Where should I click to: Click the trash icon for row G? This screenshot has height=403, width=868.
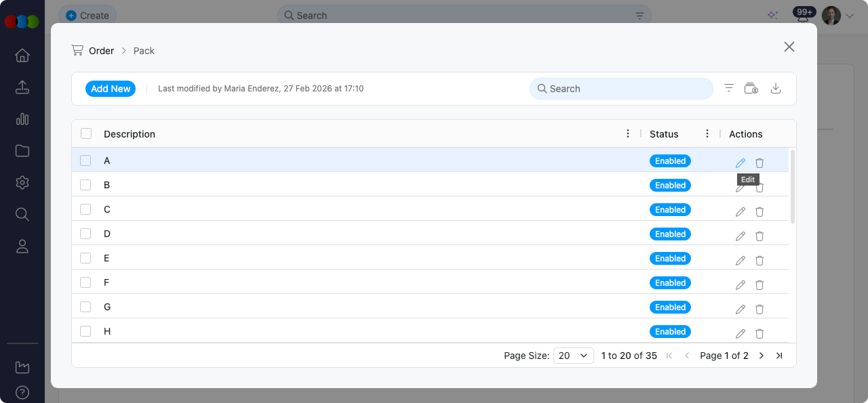coord(759,309)
